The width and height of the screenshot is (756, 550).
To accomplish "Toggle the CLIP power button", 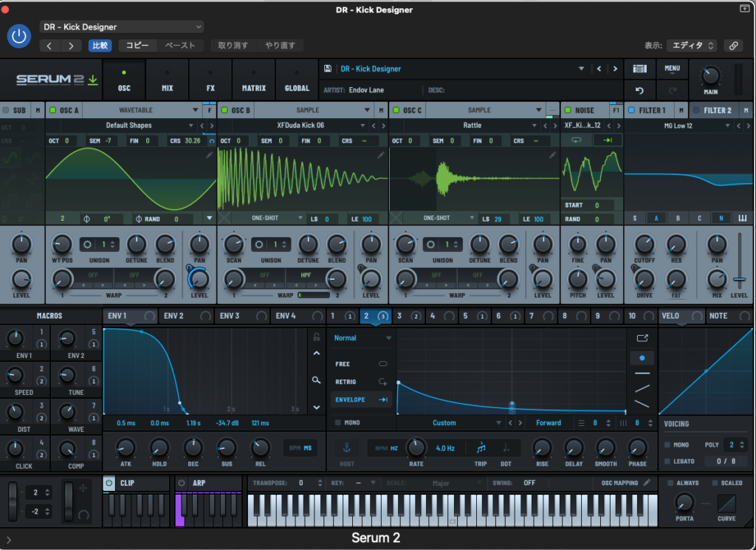I will [109, 483].
